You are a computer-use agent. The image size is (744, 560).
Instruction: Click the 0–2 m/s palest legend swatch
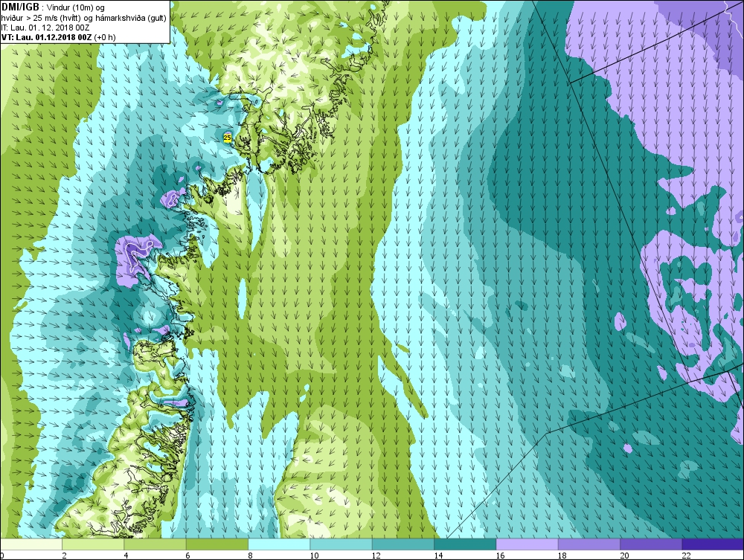(31, 544)
